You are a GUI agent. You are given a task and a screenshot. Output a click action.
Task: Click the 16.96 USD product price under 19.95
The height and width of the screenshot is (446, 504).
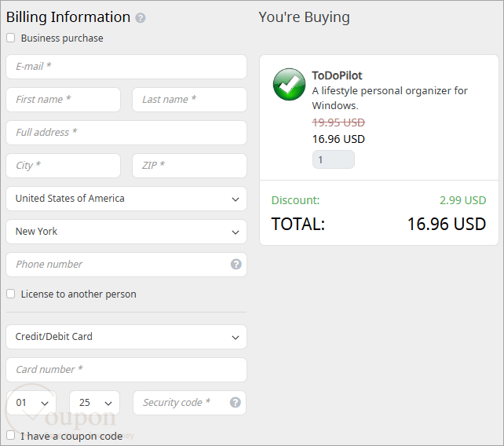coord(338,139)
